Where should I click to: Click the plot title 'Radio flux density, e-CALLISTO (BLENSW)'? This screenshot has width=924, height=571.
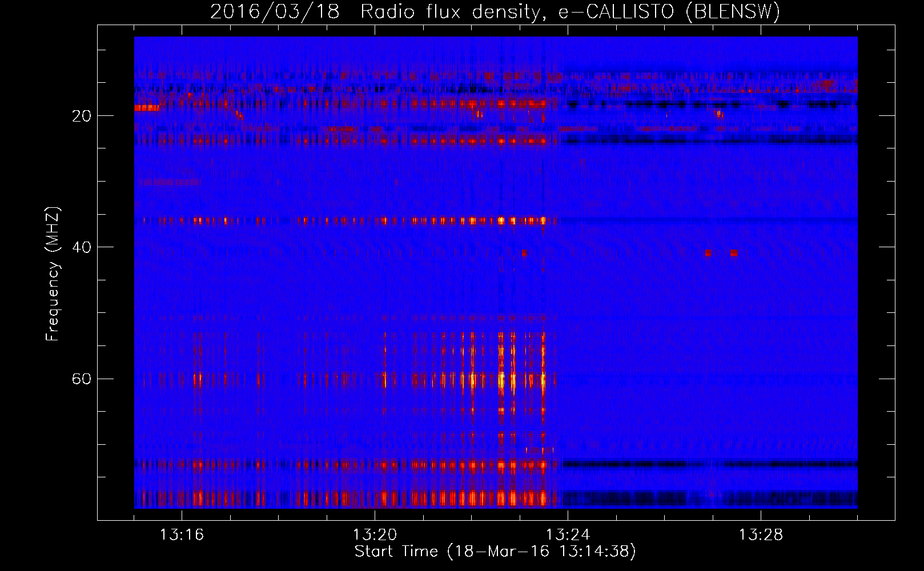[570, 11]
